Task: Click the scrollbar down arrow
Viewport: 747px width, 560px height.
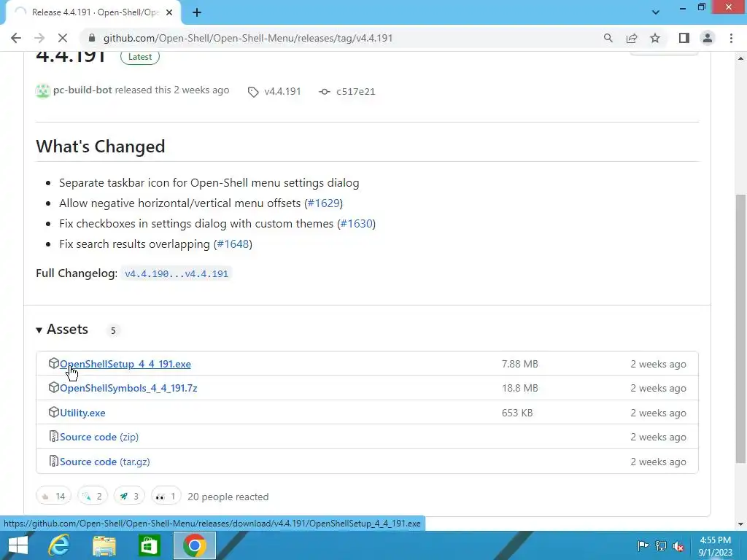Action: tap(741, 525)
